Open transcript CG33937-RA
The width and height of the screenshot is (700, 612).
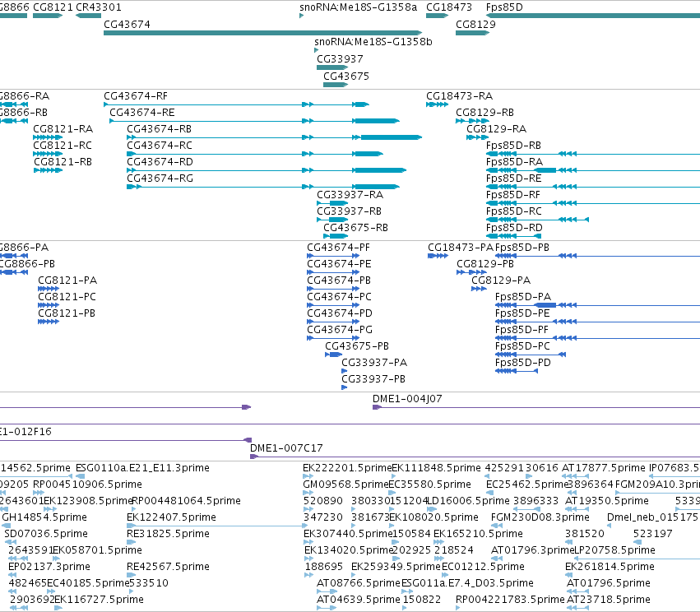350,195
